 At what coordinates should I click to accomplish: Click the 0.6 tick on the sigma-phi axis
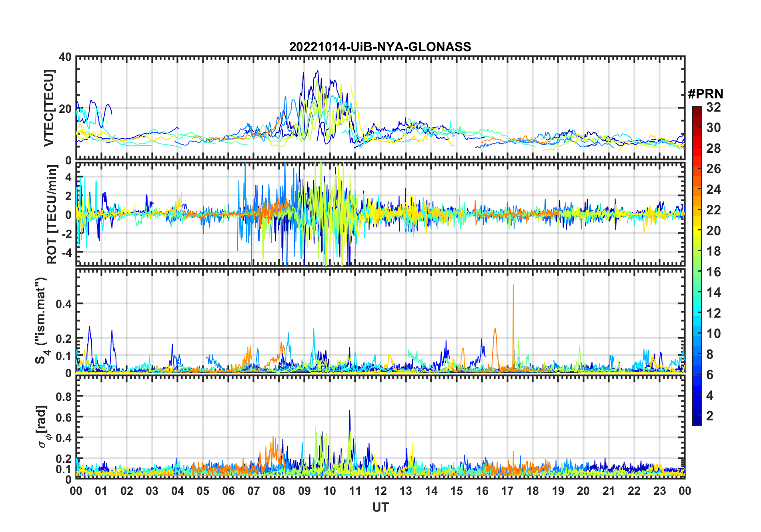click(x=64, y=417)
